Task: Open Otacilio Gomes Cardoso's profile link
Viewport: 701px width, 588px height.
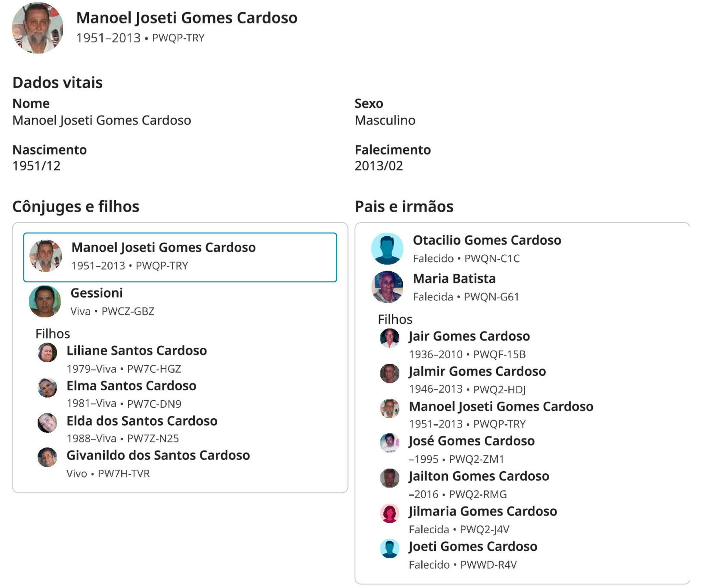Action: pos(487,240)
